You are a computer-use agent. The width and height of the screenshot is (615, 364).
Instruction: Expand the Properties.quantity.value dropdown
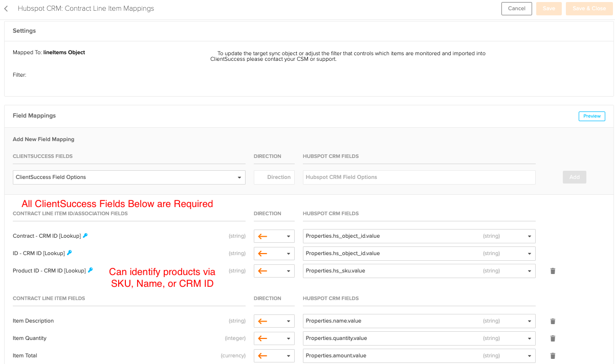[x=419, y=338]
